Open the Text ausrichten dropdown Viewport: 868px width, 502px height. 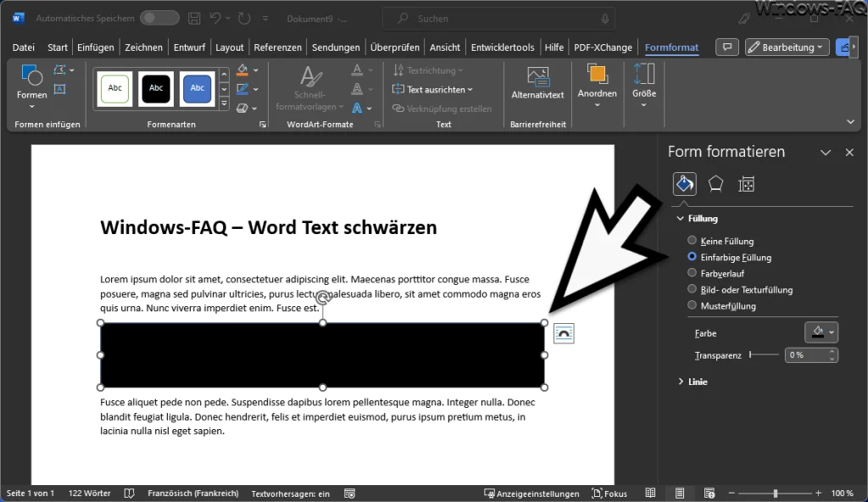pyautogui.click(x=432, y=89)
